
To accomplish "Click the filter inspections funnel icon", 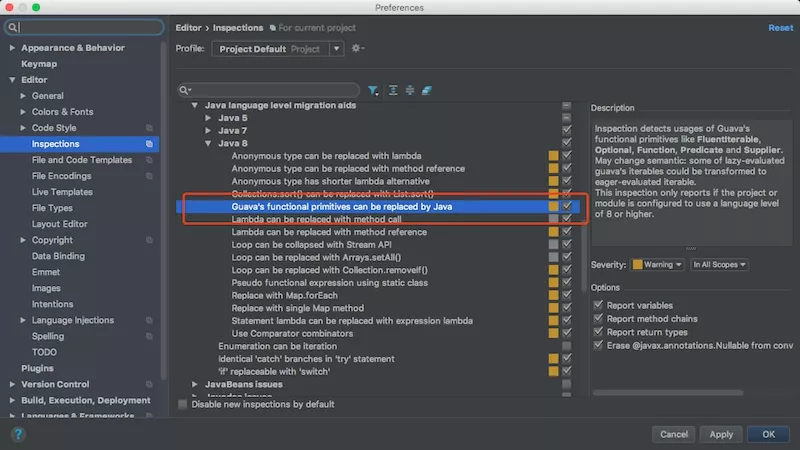I will [373, 90].
